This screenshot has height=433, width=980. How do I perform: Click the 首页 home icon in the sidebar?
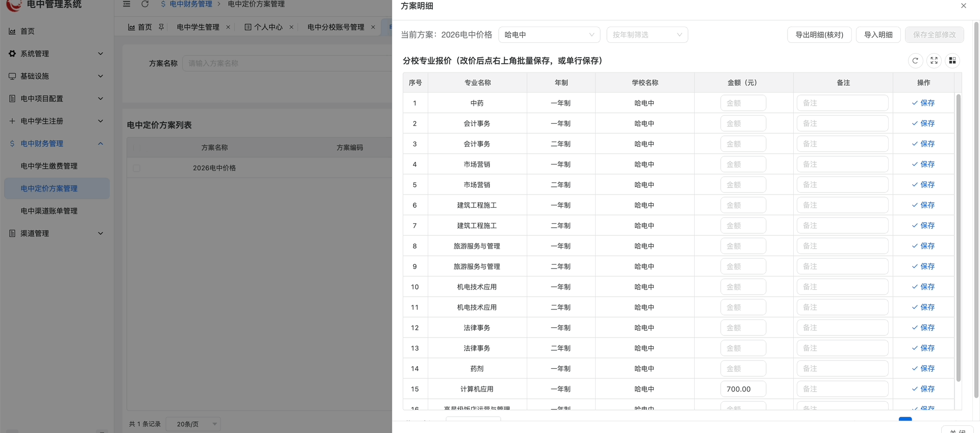[x=12, y=31]
